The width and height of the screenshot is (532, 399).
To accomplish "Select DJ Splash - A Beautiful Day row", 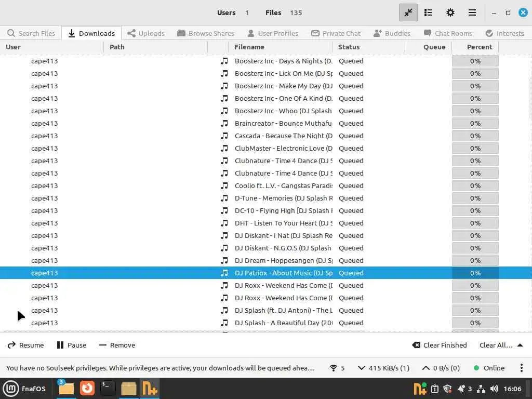I will point(266,323).
